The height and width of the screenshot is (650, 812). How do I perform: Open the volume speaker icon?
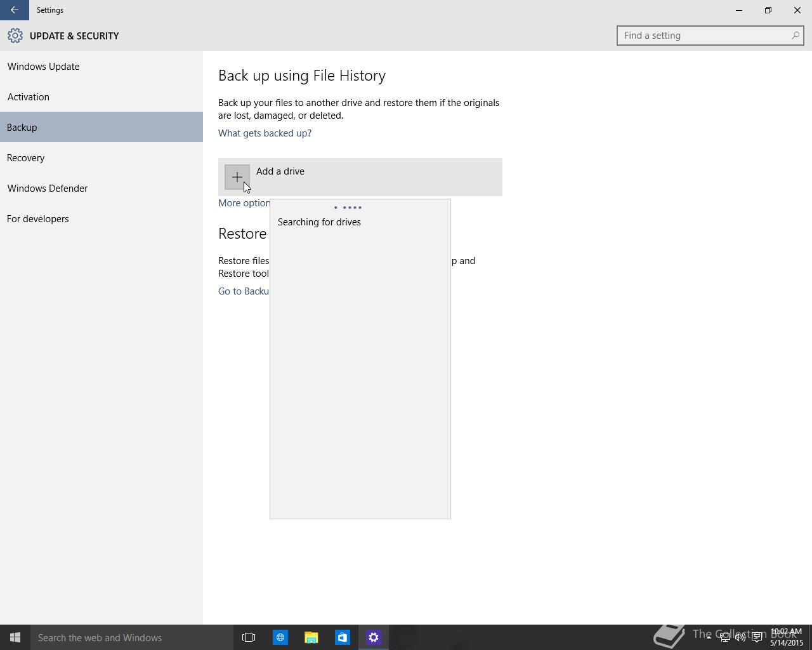point(740,637)
